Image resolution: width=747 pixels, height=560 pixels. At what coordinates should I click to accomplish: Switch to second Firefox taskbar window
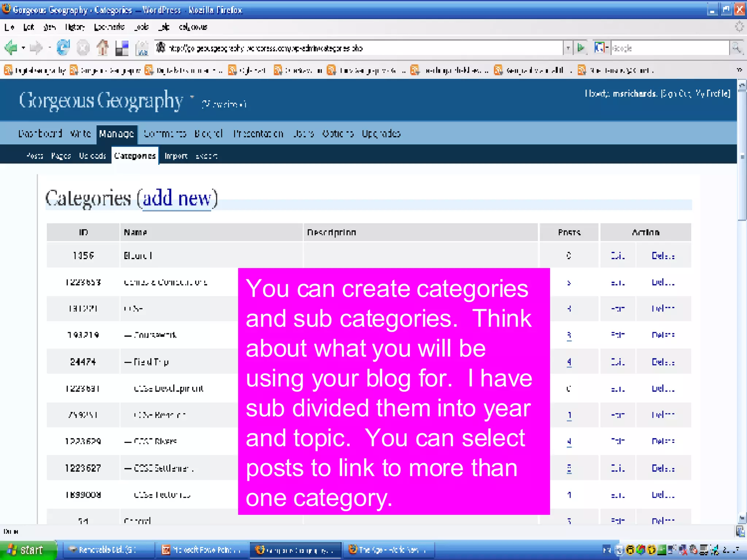point(389,550)
